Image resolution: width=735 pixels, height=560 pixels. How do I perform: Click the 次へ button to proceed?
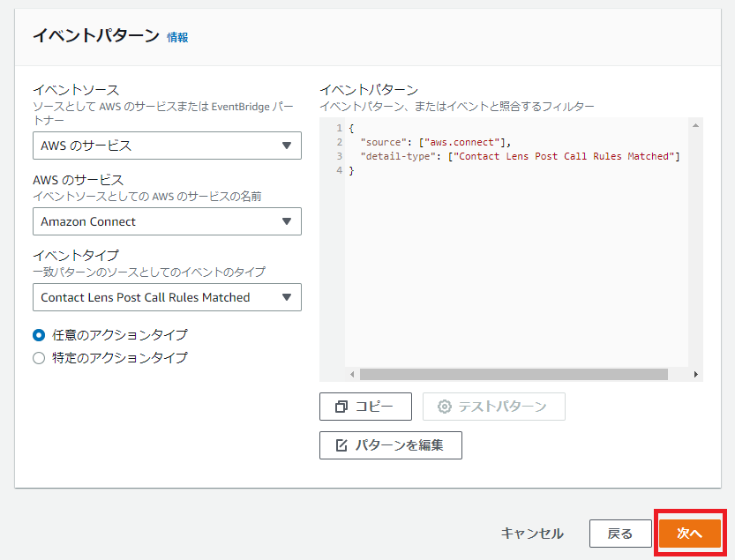[690, 534]
